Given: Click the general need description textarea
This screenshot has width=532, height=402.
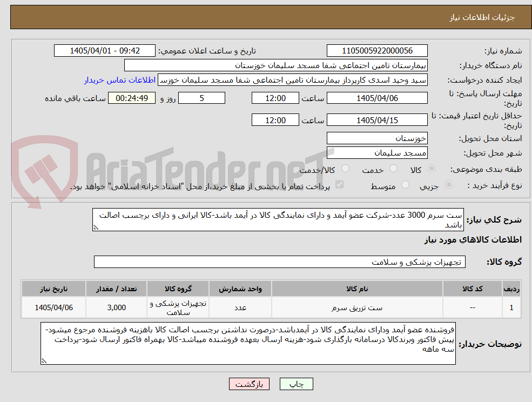Looking at the screenshot, I should tap(278, 220).
